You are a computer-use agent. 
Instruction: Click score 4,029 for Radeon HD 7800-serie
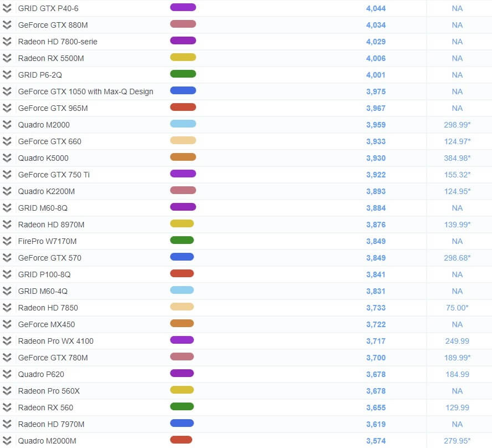(x=376, y=42)
